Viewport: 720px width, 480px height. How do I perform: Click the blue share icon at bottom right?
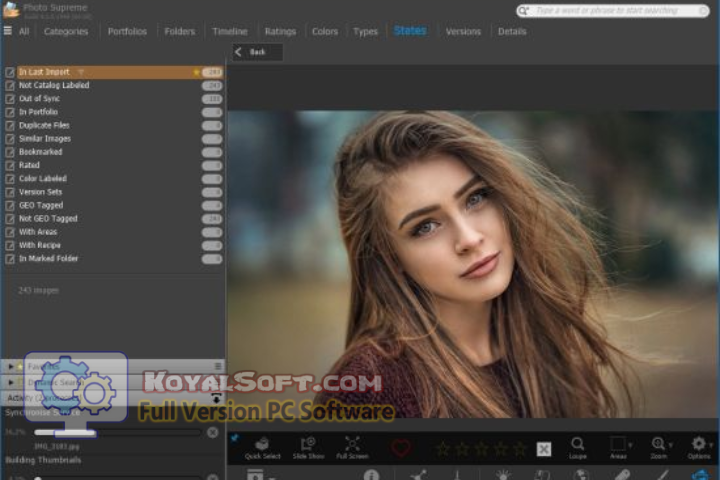tap(701, 475)
